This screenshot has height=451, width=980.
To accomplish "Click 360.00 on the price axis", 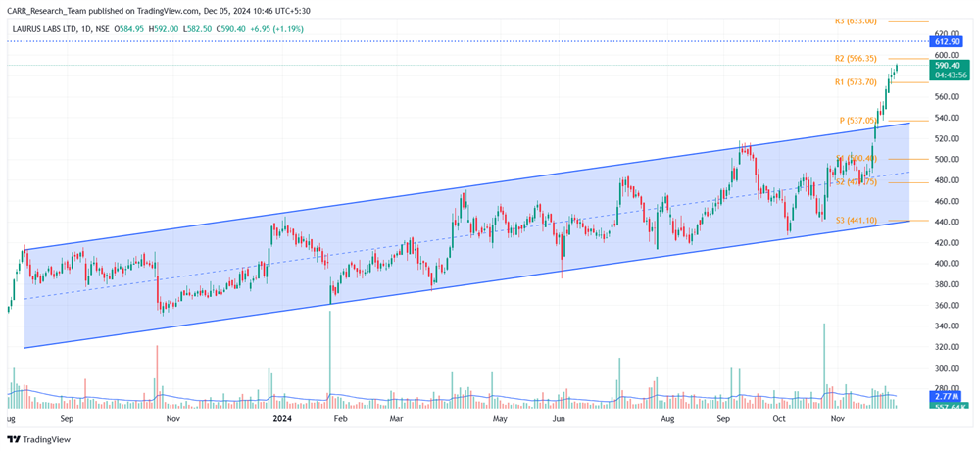I will click(x=947, y=305).
